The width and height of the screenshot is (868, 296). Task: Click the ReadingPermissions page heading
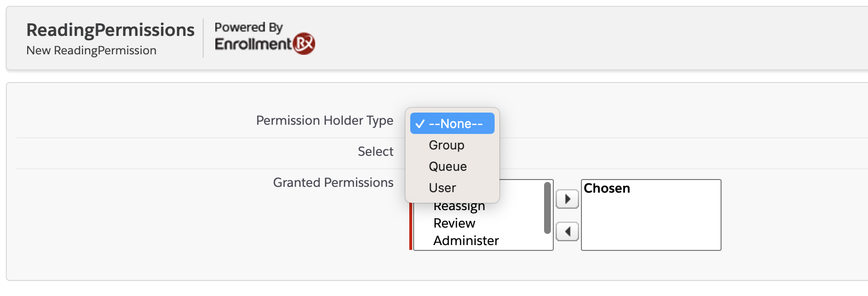pyautogui.click(x=111, y=30)
